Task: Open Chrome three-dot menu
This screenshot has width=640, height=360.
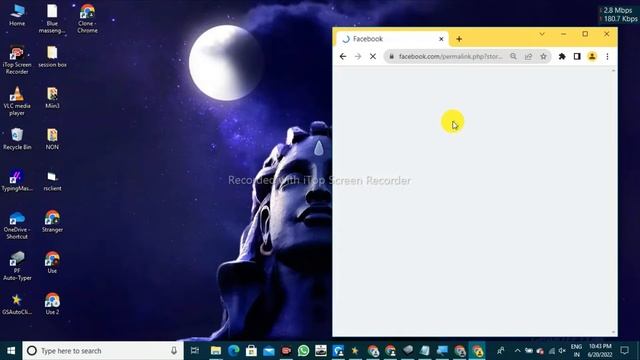Action: click(x=607, y=56)
